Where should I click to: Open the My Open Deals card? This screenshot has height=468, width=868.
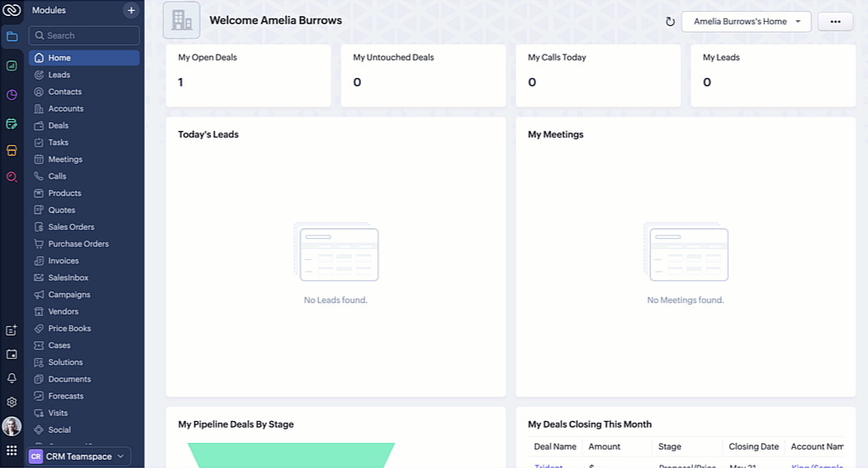click(249, 75)
